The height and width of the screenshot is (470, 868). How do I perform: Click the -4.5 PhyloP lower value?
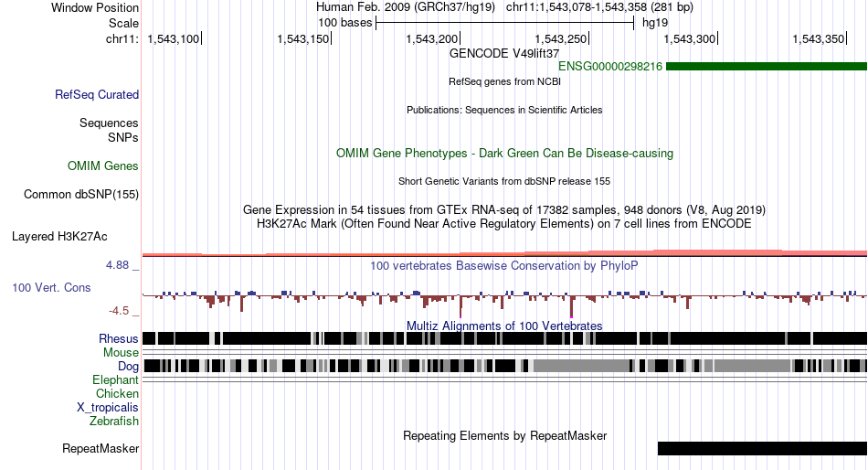(x=119, y=311)
